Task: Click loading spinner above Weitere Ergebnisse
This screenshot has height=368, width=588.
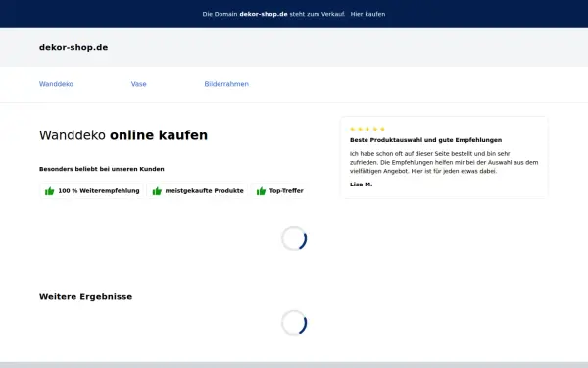Action: pyautogui.click(x=294, y=238)
